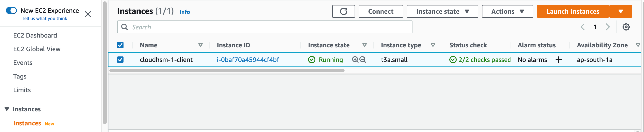Screen dimensions: 644x132
Task: Click the search magnifier icon
Action: click(x=124, y=27)
